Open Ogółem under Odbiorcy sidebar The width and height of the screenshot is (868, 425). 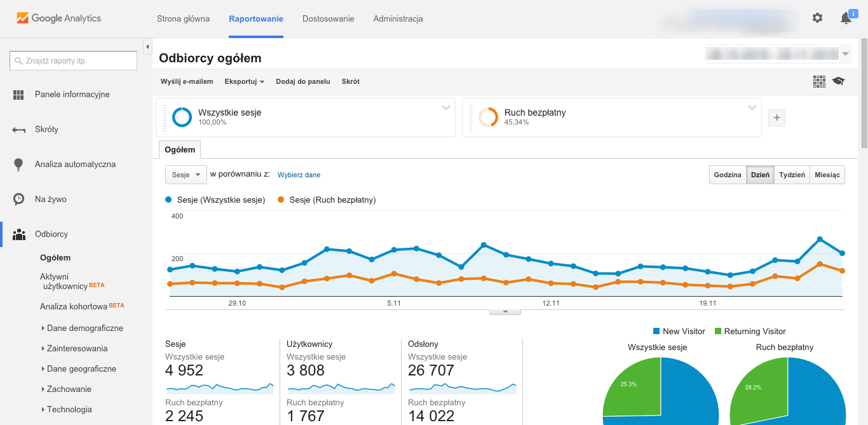[x=55, y=258]
